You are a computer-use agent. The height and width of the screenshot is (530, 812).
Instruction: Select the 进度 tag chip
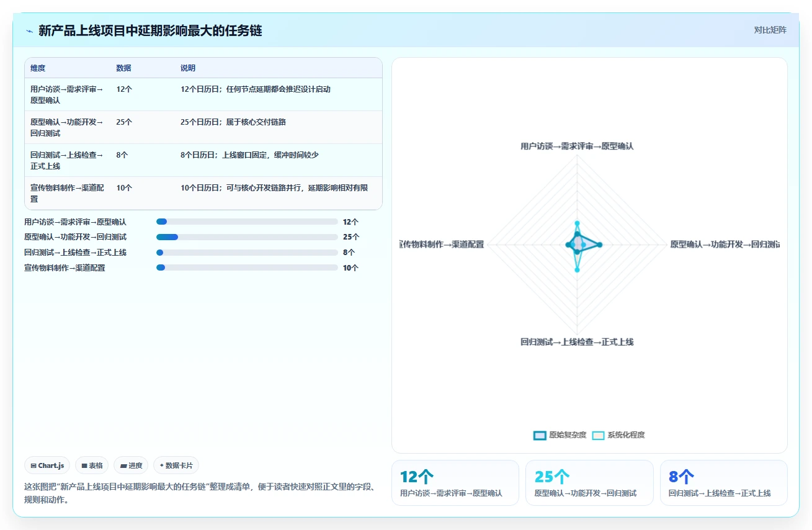click(131, 465)
